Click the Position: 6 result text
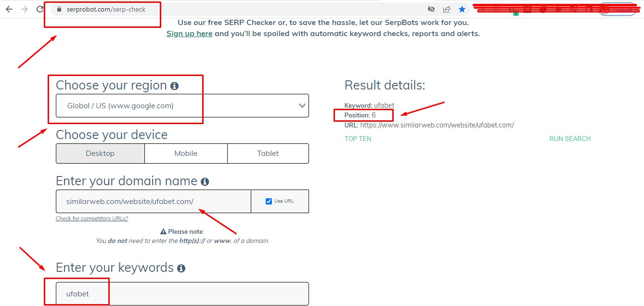Screen dimensions: 644x306 360,115
